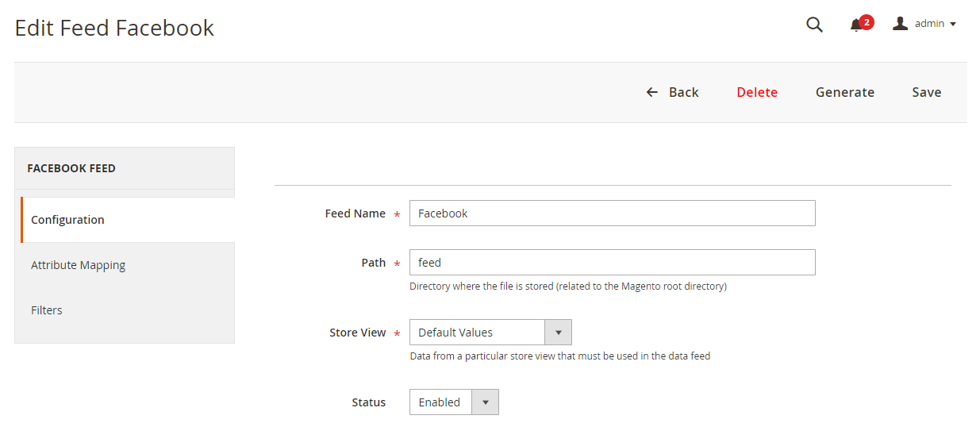Viewport: 980px width, 427px height.
Task: Open search with the magnifier icon
Action: pyautogui.click(x=814, y=25)
